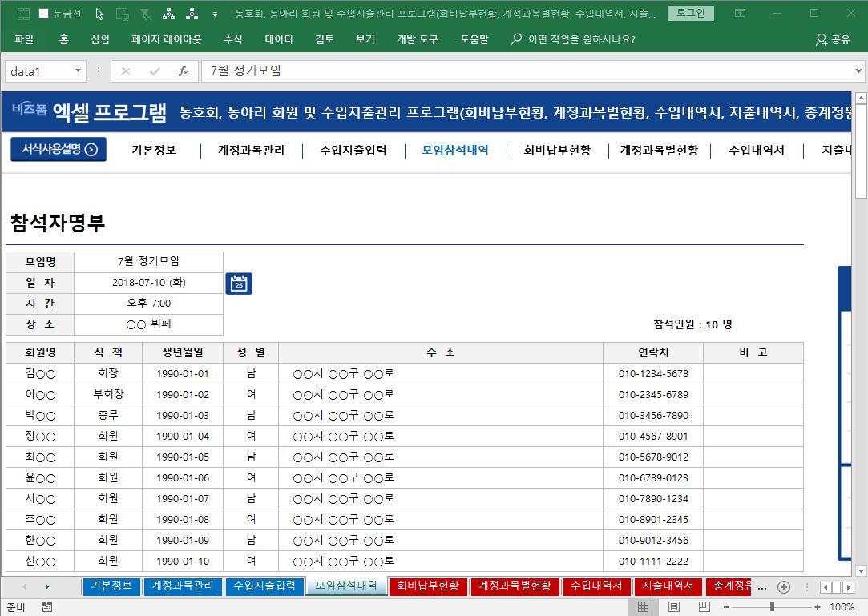
Task: Go to 수입지출입력 navigation link
Action: pos(353,150)
